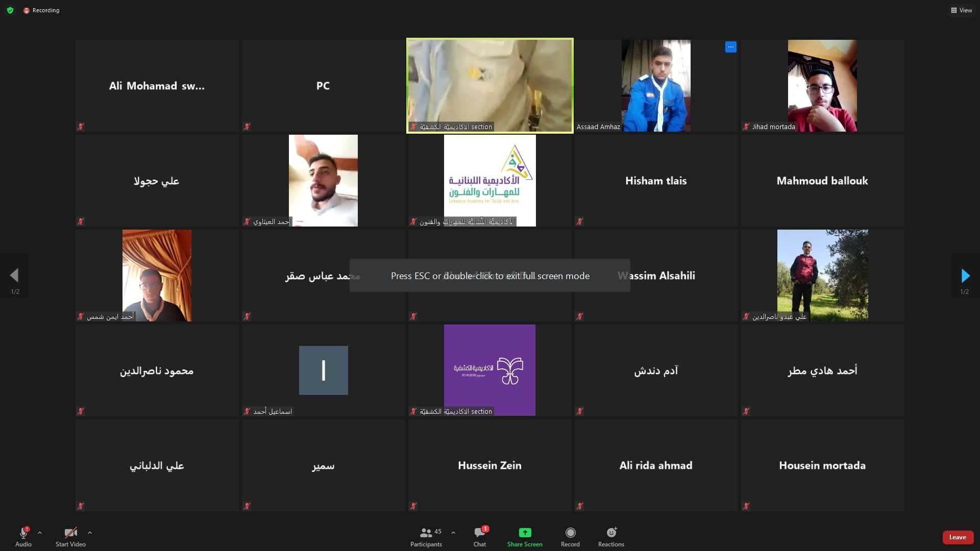Click the red Leave button
This screenshot has width=980, height=551.
pos(958,537)
